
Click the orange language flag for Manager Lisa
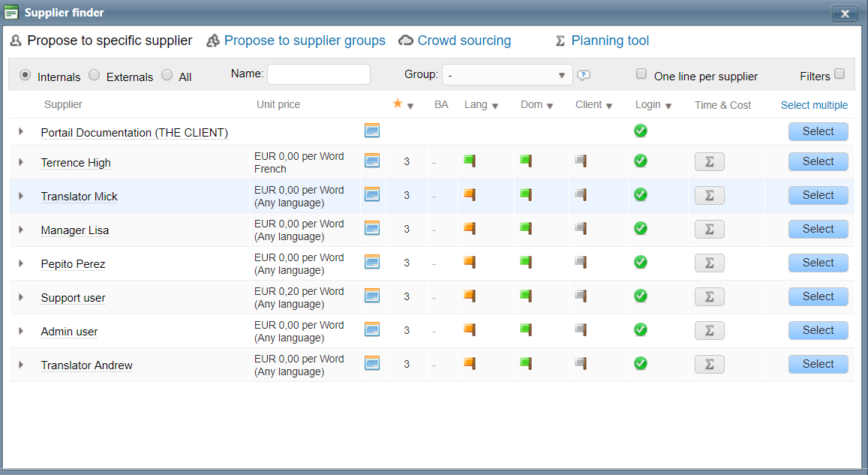click(x=470, y=228)
